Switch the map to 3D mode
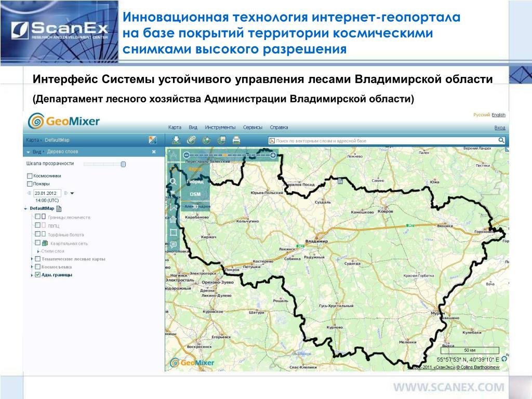This screenshot has width=532, height=399. click(195, 206)
